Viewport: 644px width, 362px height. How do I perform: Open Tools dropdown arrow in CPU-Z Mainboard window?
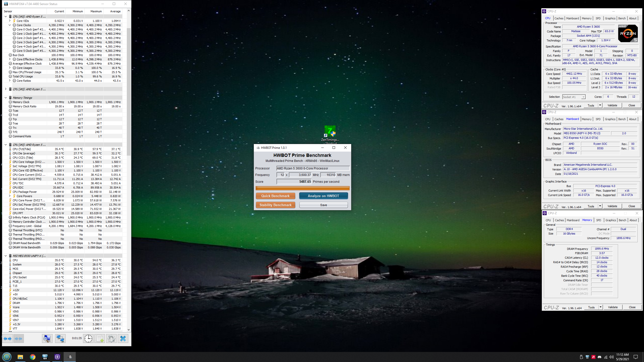point(600,206)
